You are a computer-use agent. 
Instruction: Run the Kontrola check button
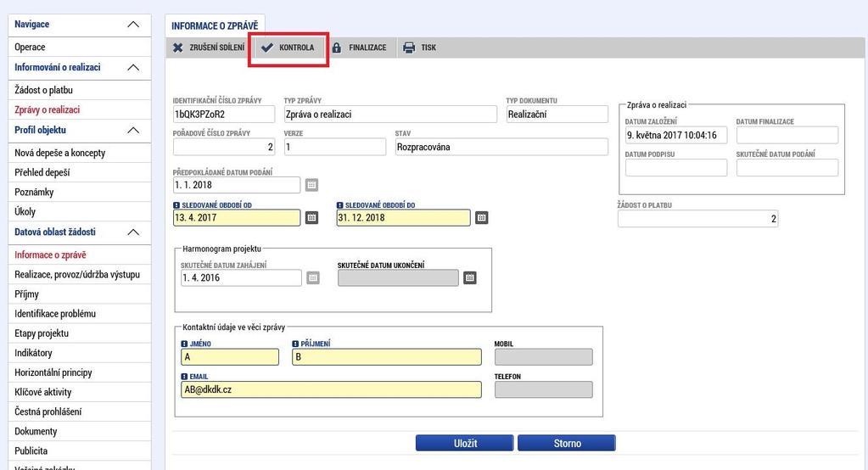(x=288, y=48)
